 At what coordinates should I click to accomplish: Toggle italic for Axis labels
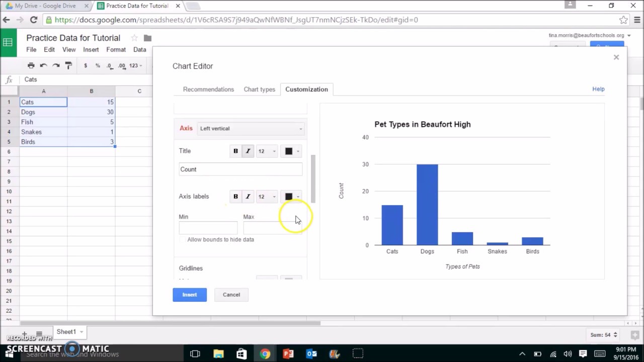(248, 197)
